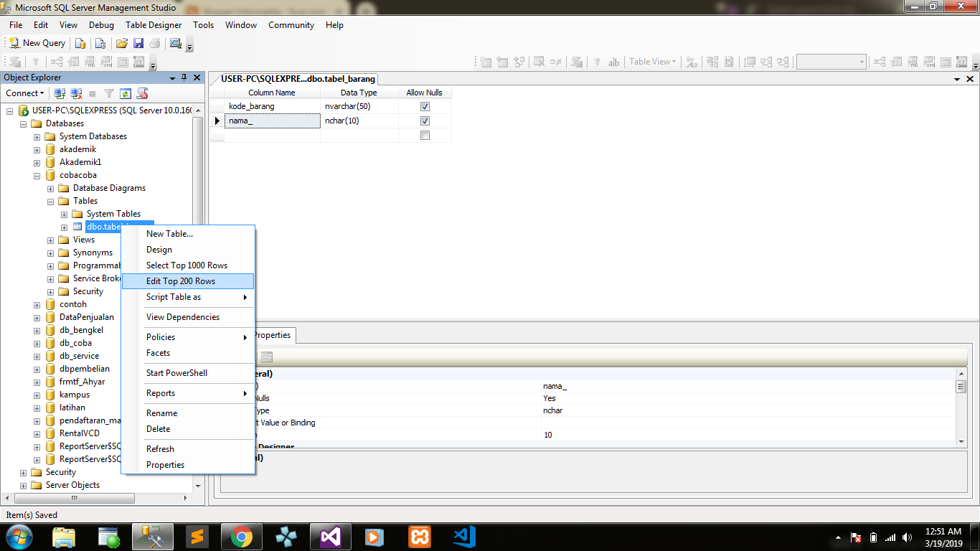The image size is (980, 551).
Task: Open Sublime Text from the taskbar
Action: (x=197, y=537)
